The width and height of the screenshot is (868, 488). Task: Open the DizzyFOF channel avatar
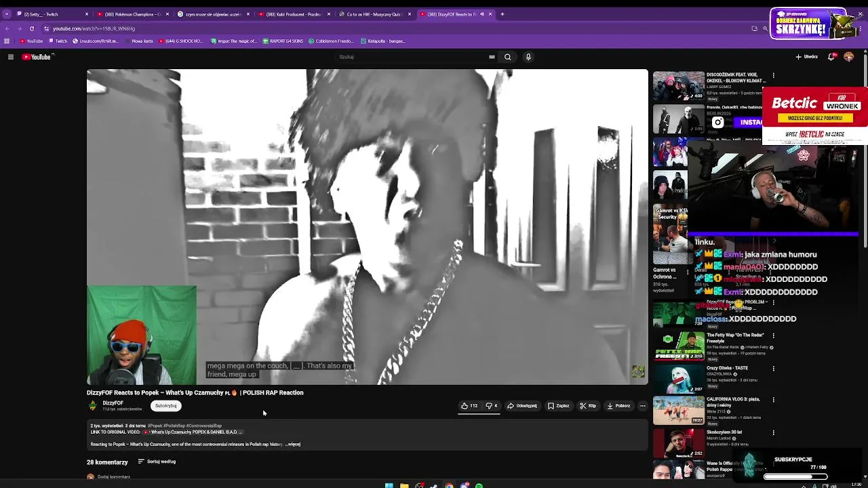click(93, 405)
